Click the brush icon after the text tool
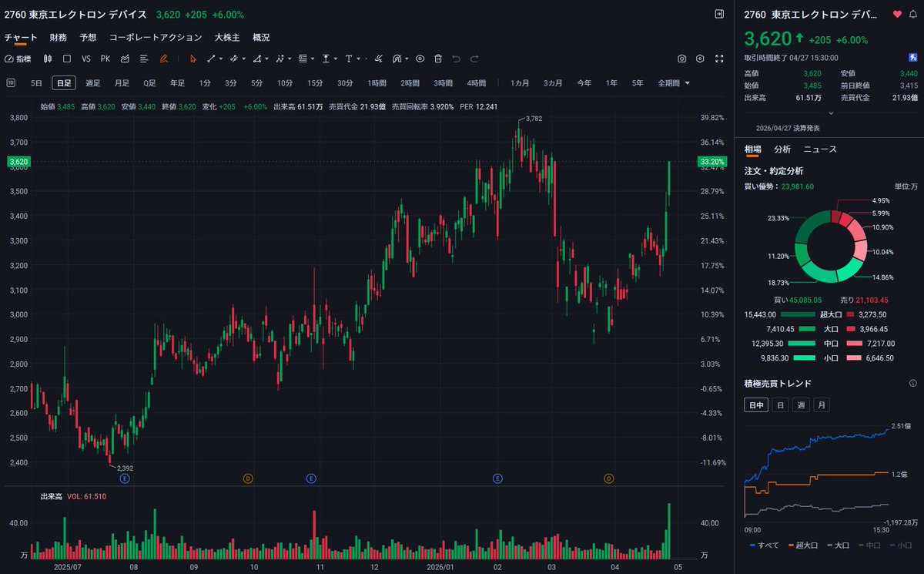Viewport: 924px width, 574px height. (x=378, y=59)
